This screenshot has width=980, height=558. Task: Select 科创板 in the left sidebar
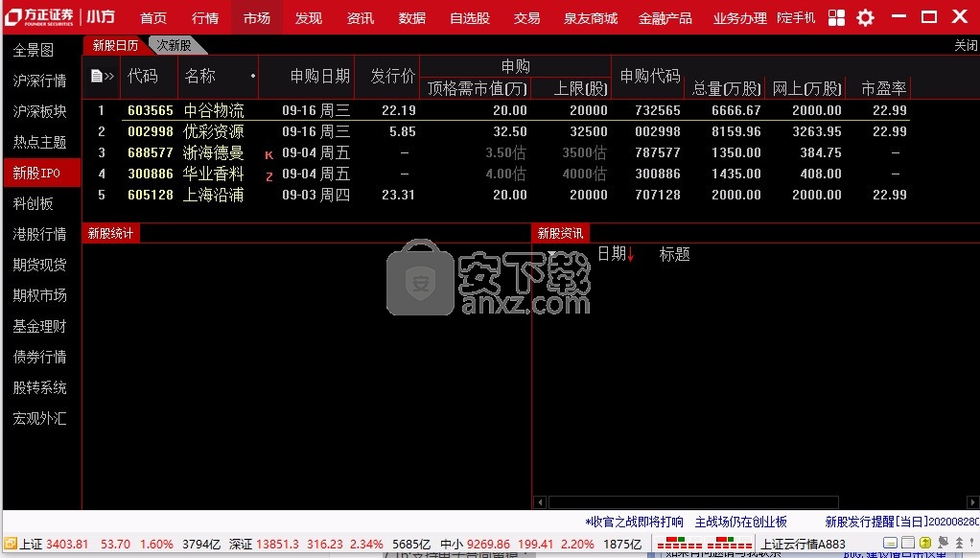(x=34, y=203)
